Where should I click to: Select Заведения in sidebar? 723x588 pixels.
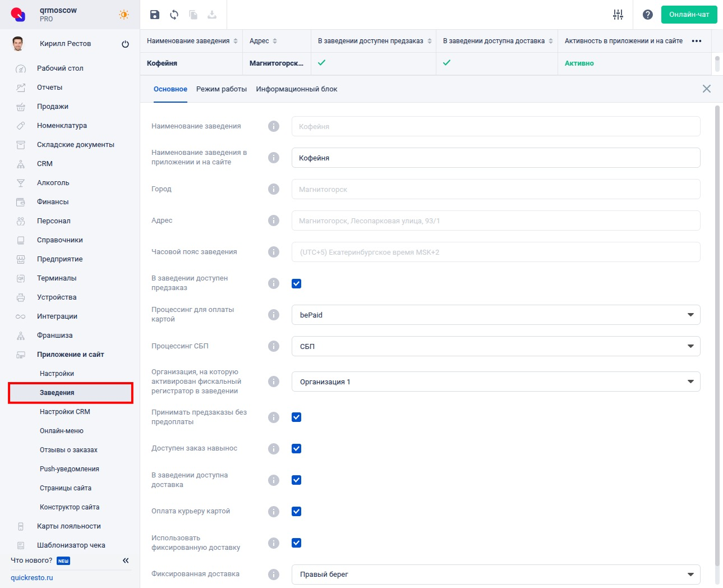click(70, 393)
